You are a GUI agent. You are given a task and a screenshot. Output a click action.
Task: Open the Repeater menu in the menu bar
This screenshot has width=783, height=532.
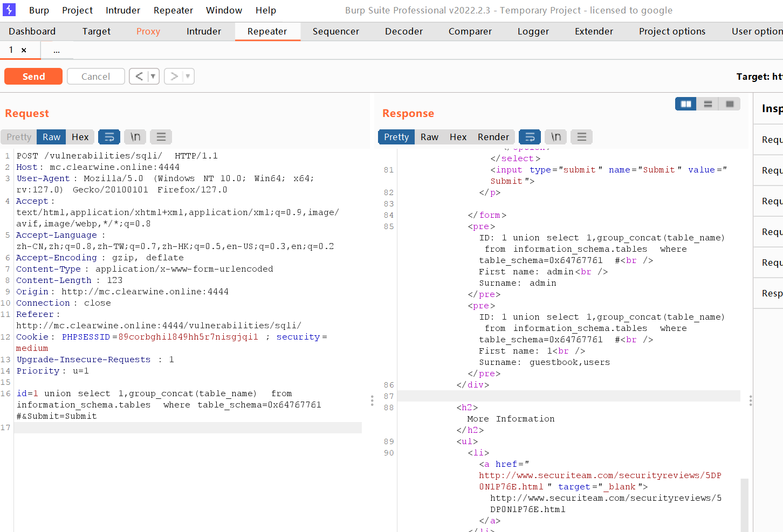[x=173, y=10]
